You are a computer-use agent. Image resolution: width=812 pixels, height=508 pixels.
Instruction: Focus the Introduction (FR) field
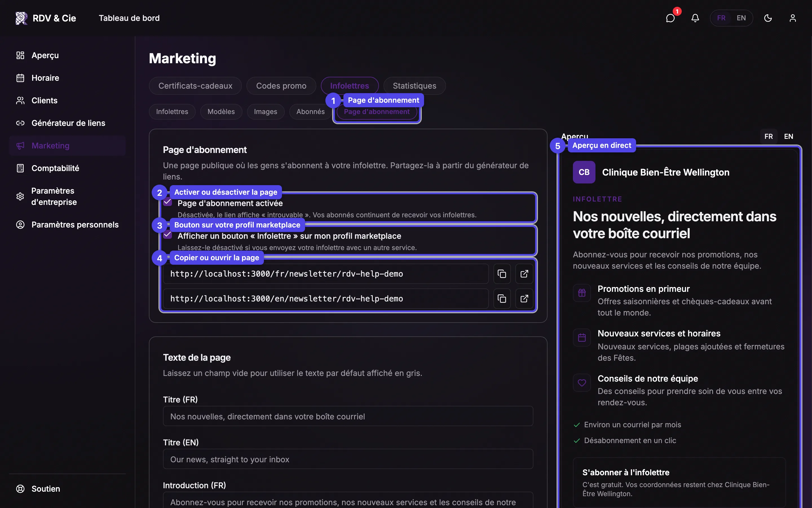pos(348,500)
